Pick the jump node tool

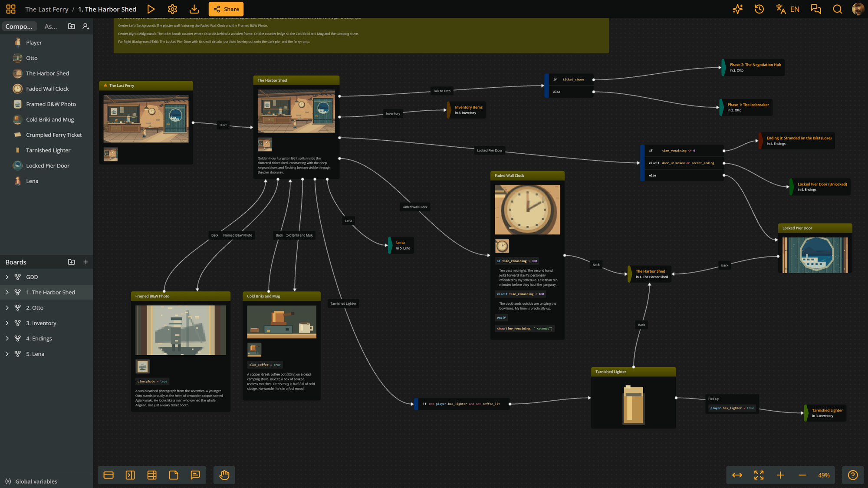point(130,475)
